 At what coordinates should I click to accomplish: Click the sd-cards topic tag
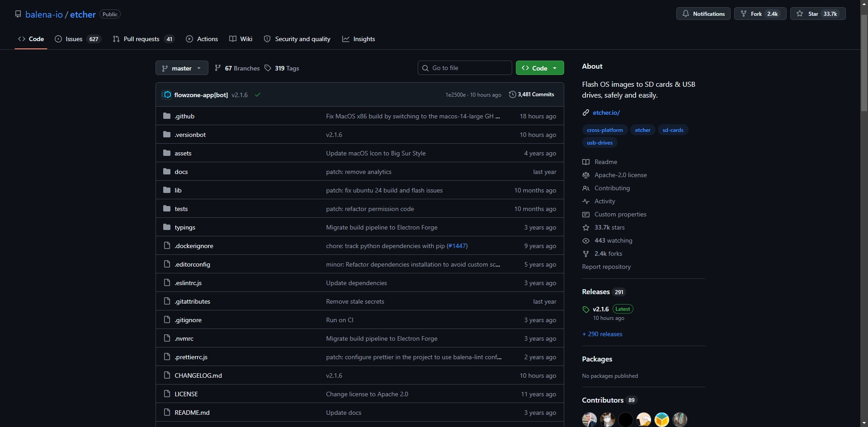[673, 130]
